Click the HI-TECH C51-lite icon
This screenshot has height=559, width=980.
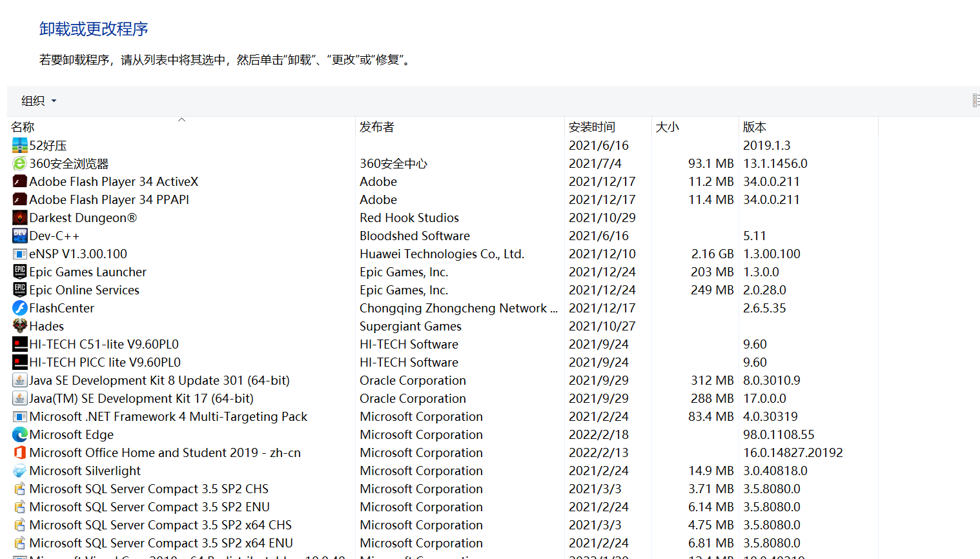(x=20, y=344)
